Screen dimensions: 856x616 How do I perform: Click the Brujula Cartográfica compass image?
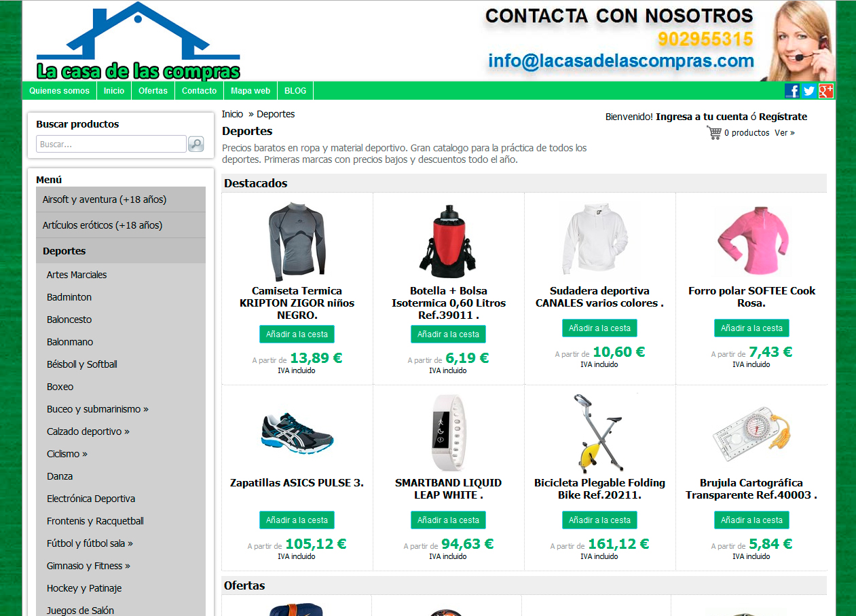point(751,434)
